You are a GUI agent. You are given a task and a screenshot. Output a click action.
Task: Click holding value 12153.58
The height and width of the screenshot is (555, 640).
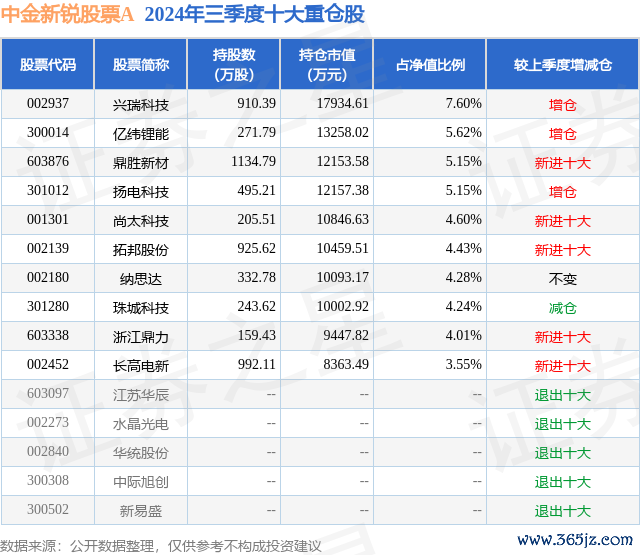342,162
